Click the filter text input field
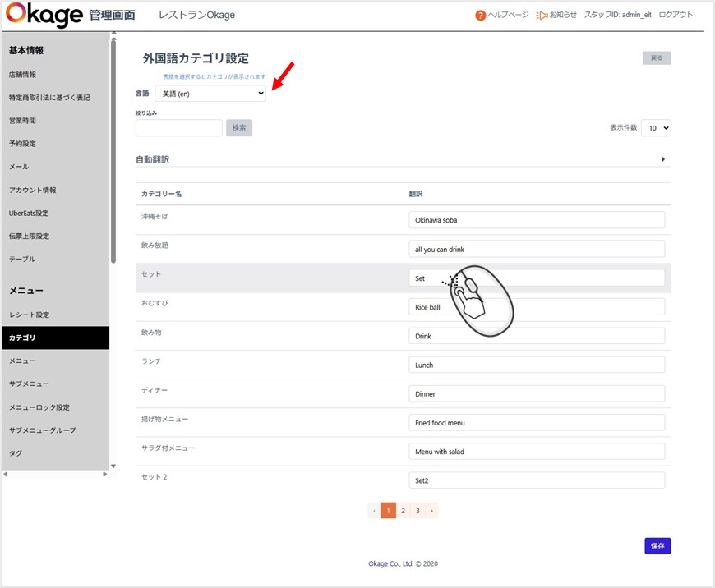The height and width of the screenshot is (588, 715). tap(179, 128)
